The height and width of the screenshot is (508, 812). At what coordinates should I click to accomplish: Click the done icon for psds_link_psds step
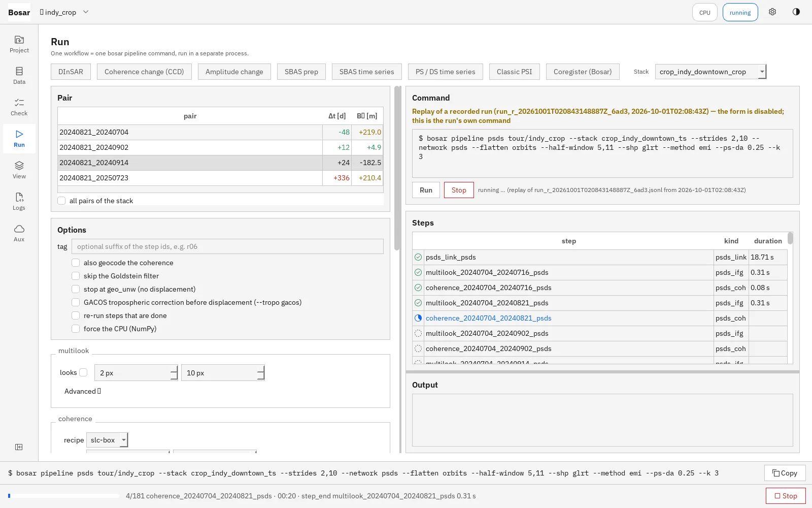[418, 257]
